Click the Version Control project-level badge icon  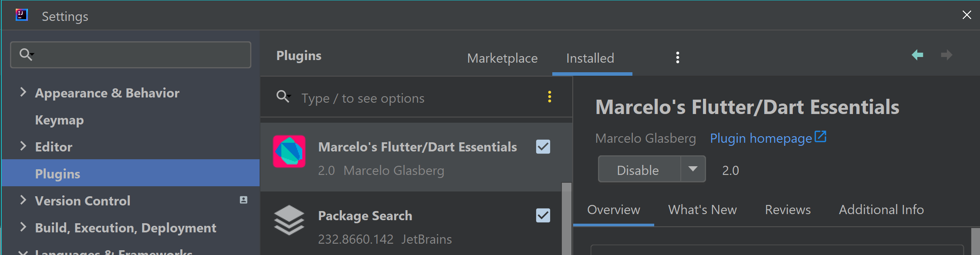tap(243, 200)
